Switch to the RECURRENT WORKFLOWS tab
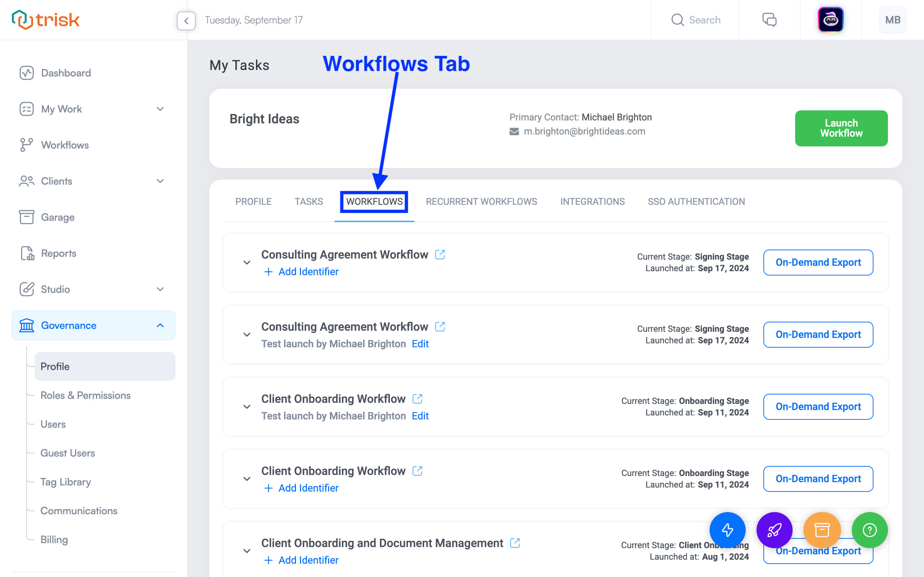 (x=482, y=202)
